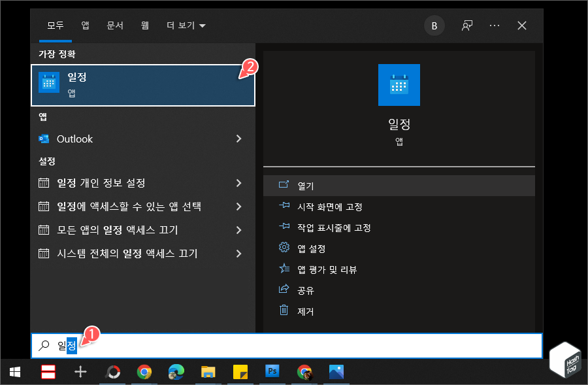The width and height of the screenshot is (588, 385).
Task: Click 열기 to open the Calendar app
Action: point(306,185)
